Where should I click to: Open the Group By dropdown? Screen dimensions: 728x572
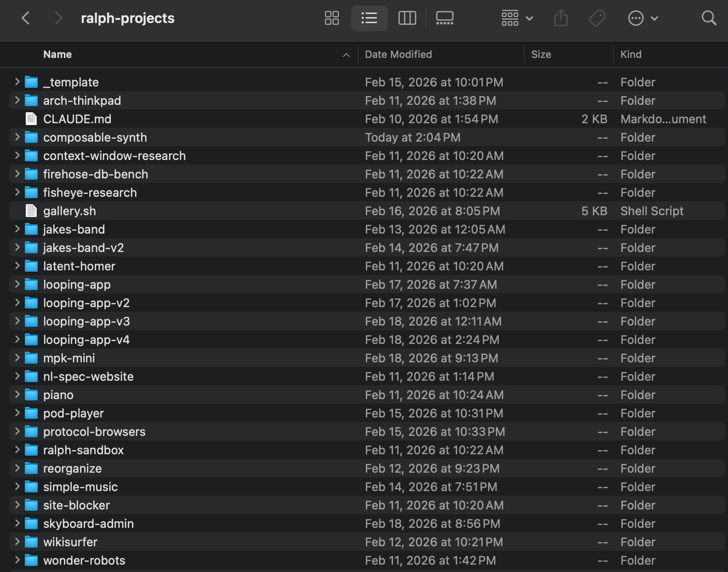tap(517, 18)
